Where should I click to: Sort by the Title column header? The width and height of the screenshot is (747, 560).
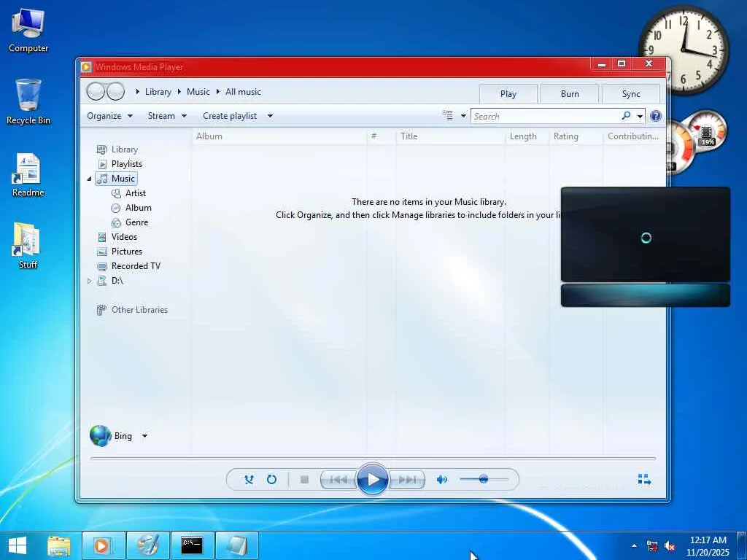[x=450, y=136]
